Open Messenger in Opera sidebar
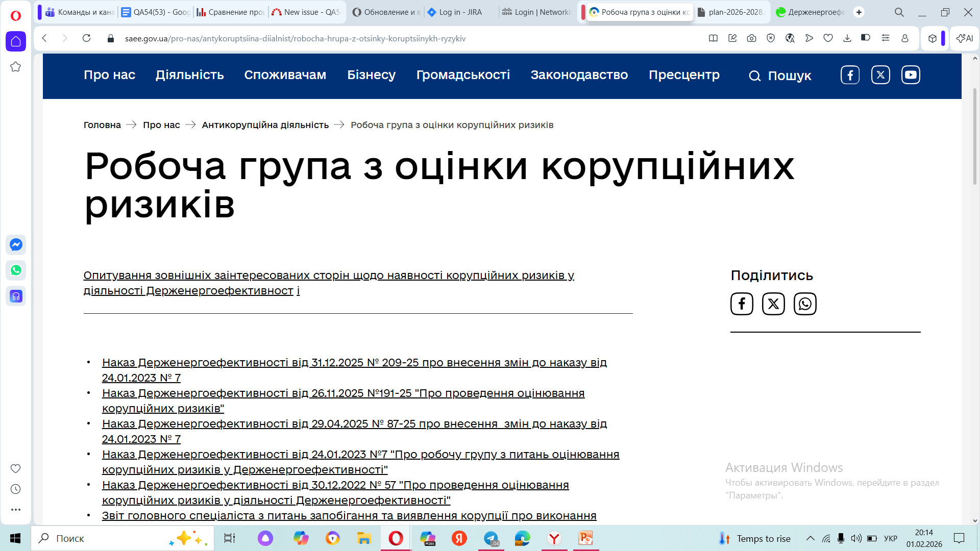 (x=16, y=245)
